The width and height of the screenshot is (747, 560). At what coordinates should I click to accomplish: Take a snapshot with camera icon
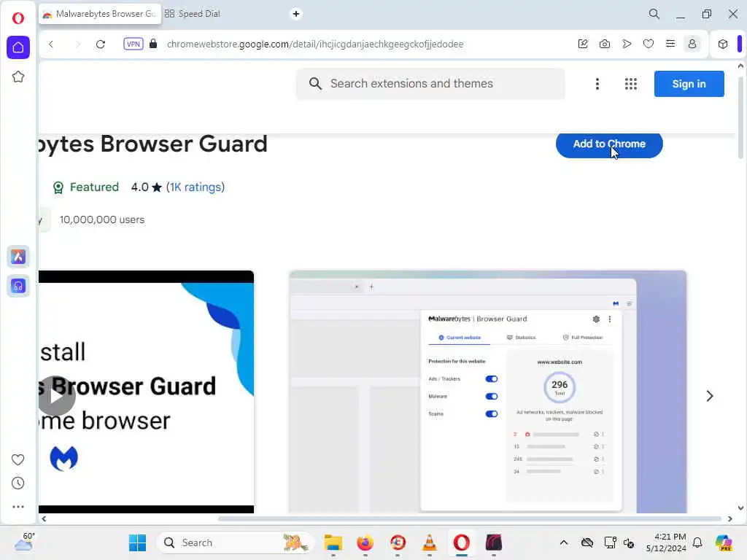pos(605,44)
